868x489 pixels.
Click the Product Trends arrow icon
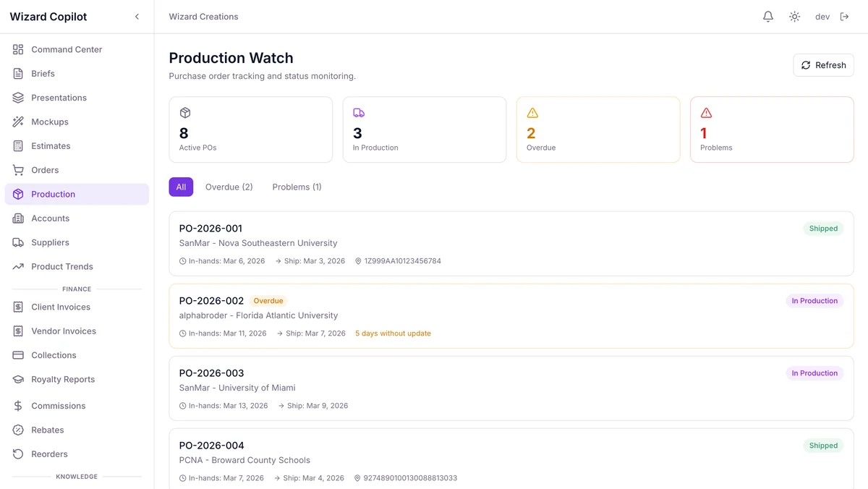tap(18, 266)
